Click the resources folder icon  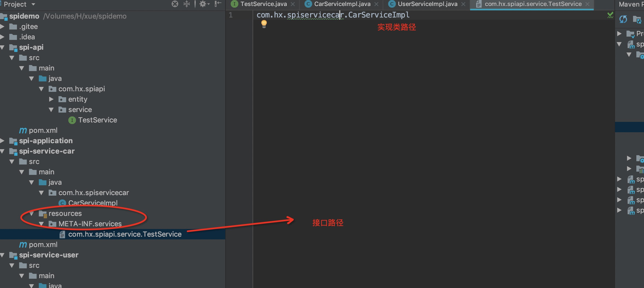tap(43, 214)
